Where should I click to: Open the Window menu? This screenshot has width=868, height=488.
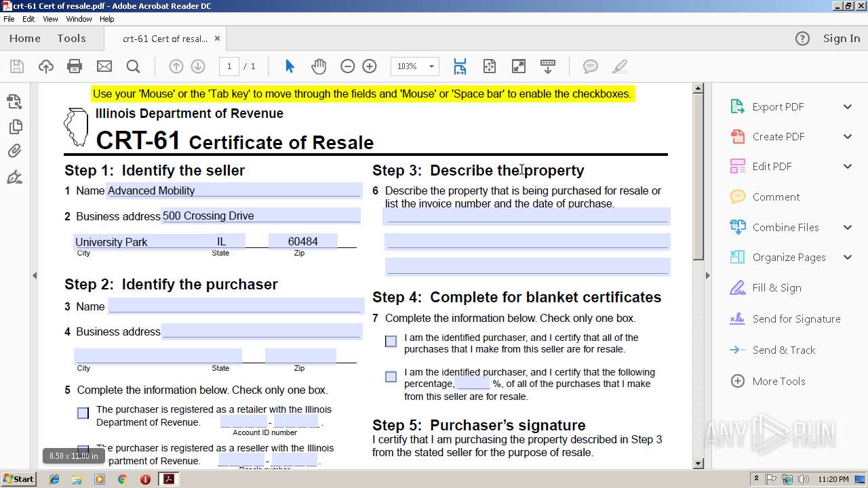click(79, 19)
